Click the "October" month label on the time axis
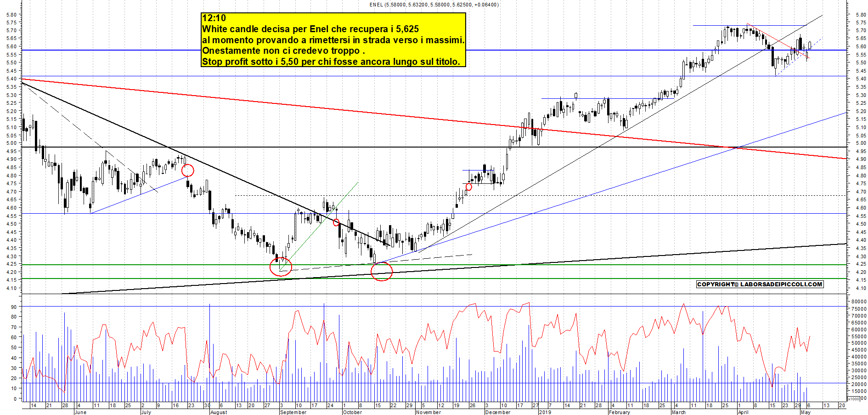Image resolution: width=868 pixels, height=415 pixels. [352, 412]
